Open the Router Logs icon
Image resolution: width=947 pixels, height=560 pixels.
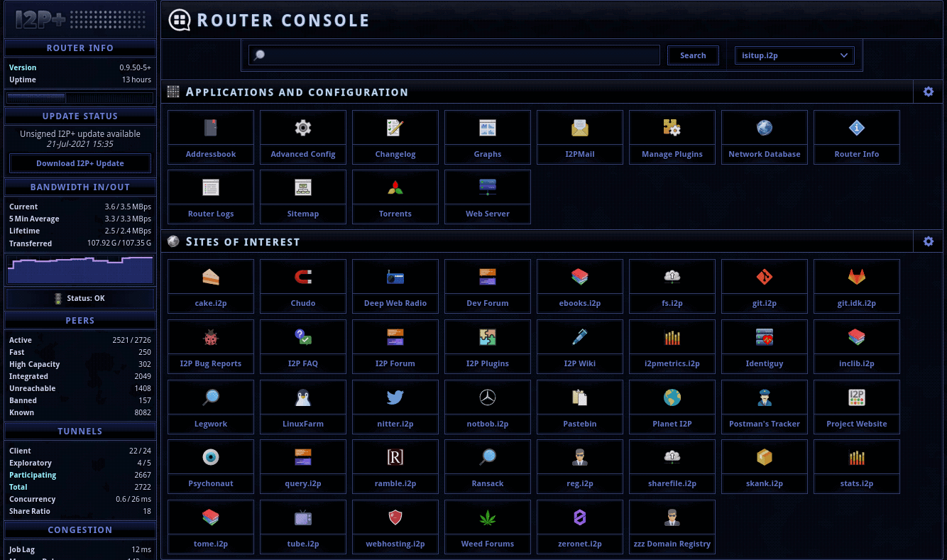(211, 187)
